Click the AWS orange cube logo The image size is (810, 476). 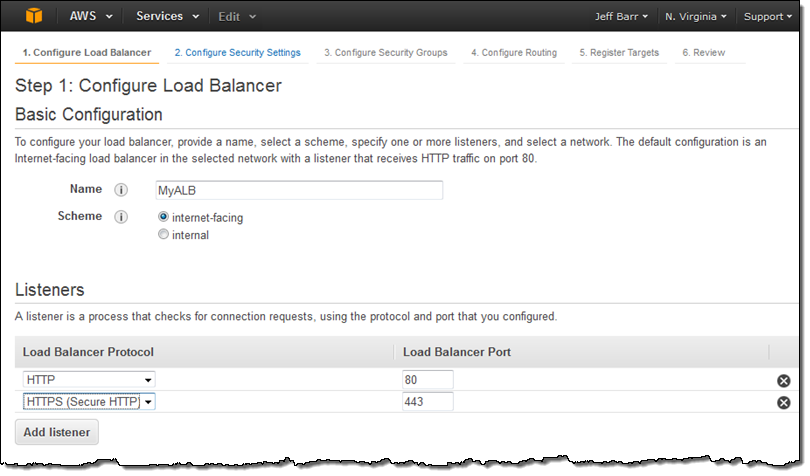pyautogui.click(x=35, y=16)
